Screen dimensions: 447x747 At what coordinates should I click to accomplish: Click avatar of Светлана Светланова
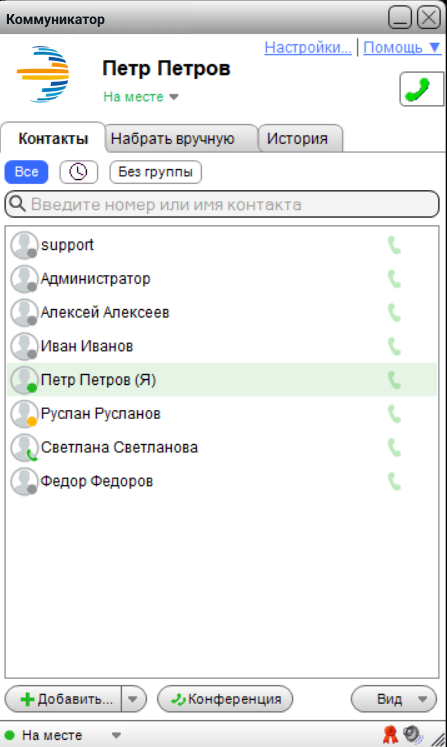click(24, 448)
